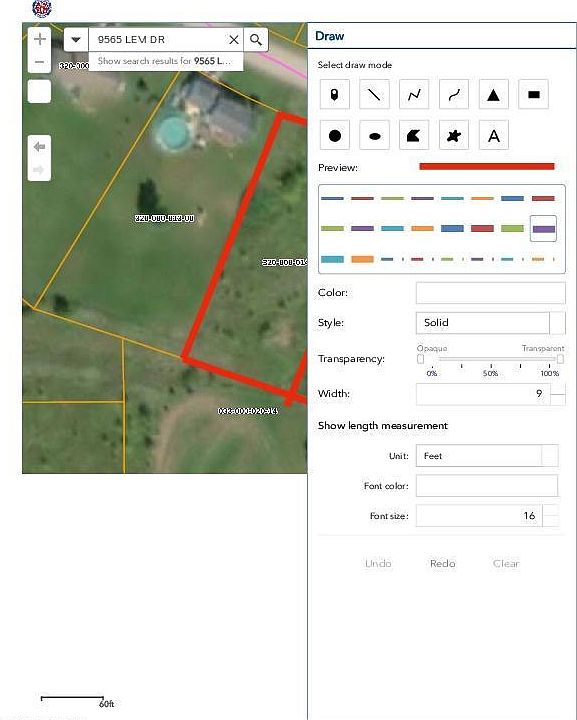This screenshot has height=720, width=577.
Task: Select the rectangle draw mode
Action: [x=533, y=95]
